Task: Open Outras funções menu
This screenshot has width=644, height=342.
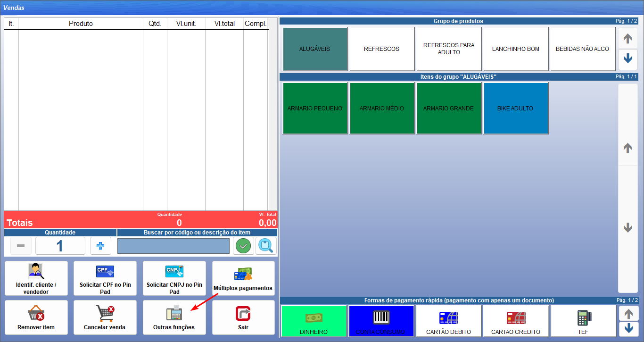Action: (x=174, y=317)
